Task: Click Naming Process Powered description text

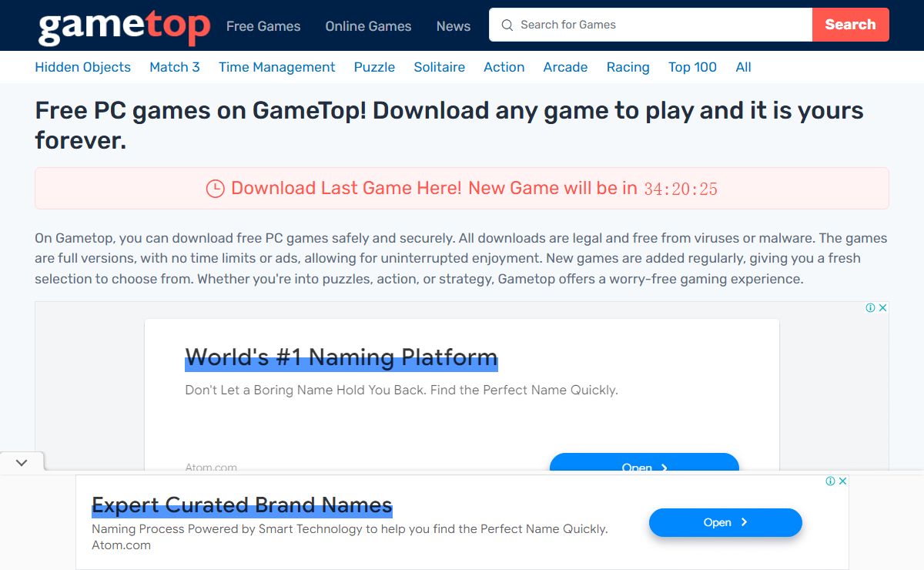Action: (x=350, y=529)
